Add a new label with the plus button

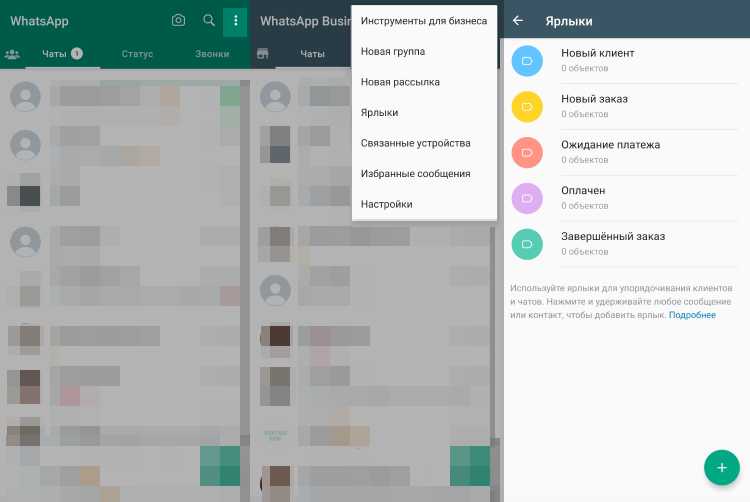[x=721, y=468]
